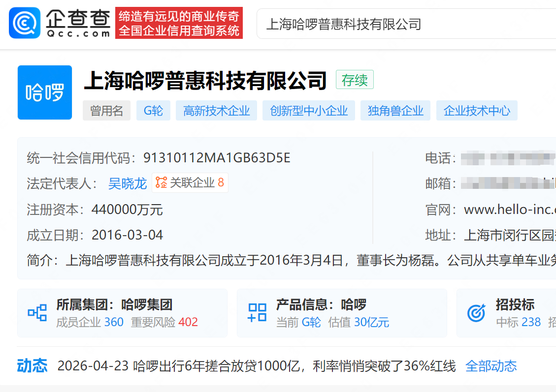Open the 高新技术企业 tag
This screenshot has height=392, width=556.
[x=216, y=111]
